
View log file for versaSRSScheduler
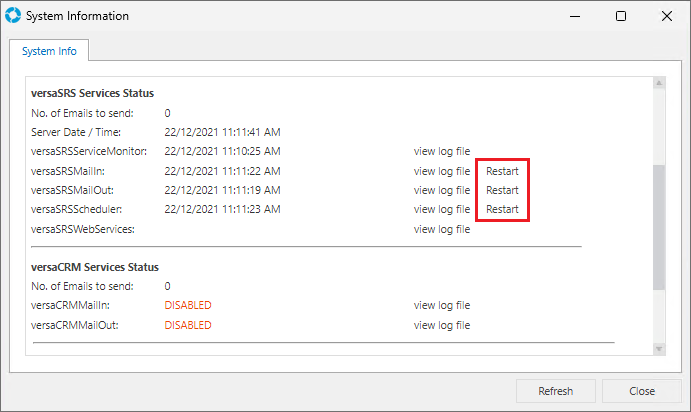(x=441, y=210)
